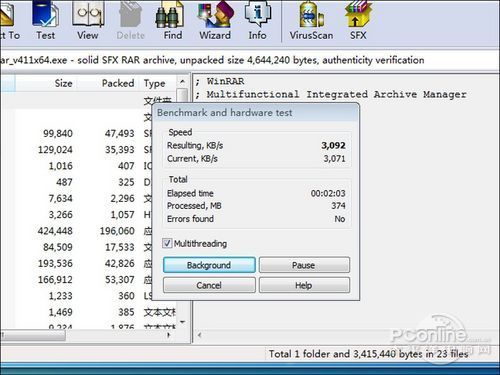Open archive Info icon
500x375 pixels.
click(257, 21)
